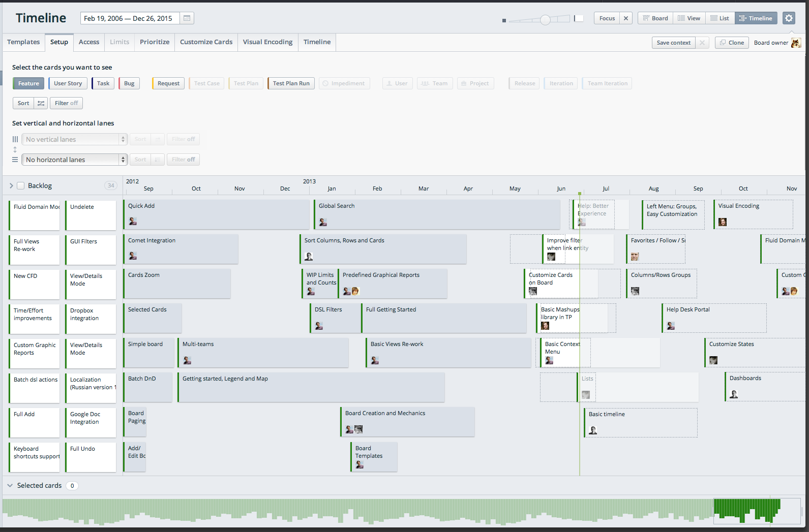Open board settings gear menu
809x532 pixels.
[x=788, y=18]
